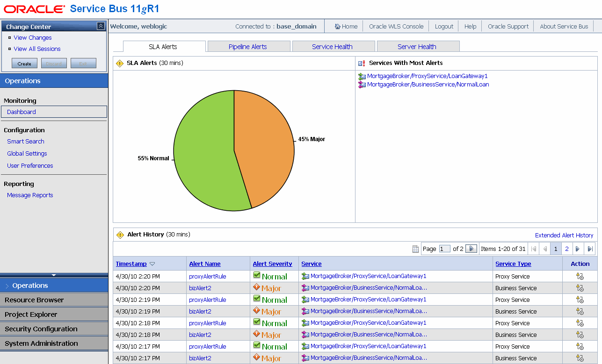
Task: Switch to the SLA Alerts tab
Action: click(164, 46)
